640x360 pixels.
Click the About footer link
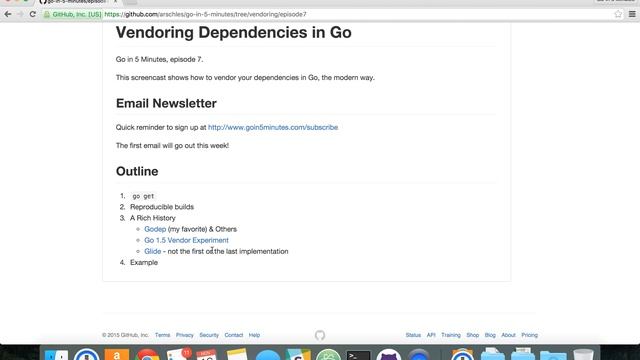point(509,335)
